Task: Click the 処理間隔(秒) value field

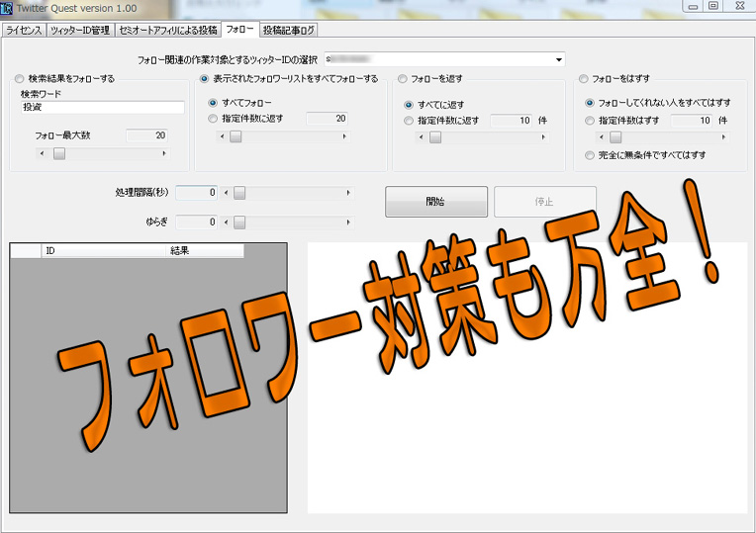Action: [197, 193]
